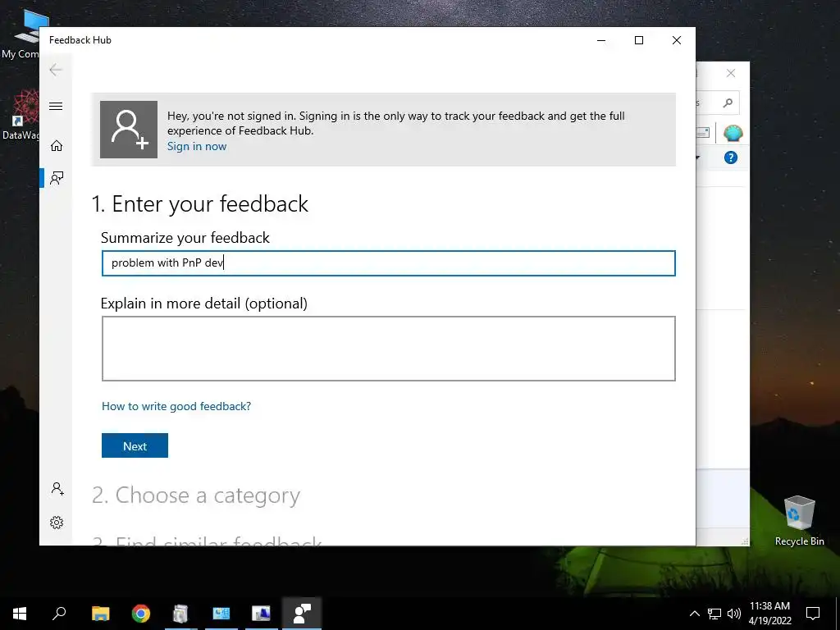Click the 2. Choose a category heading

196,495
